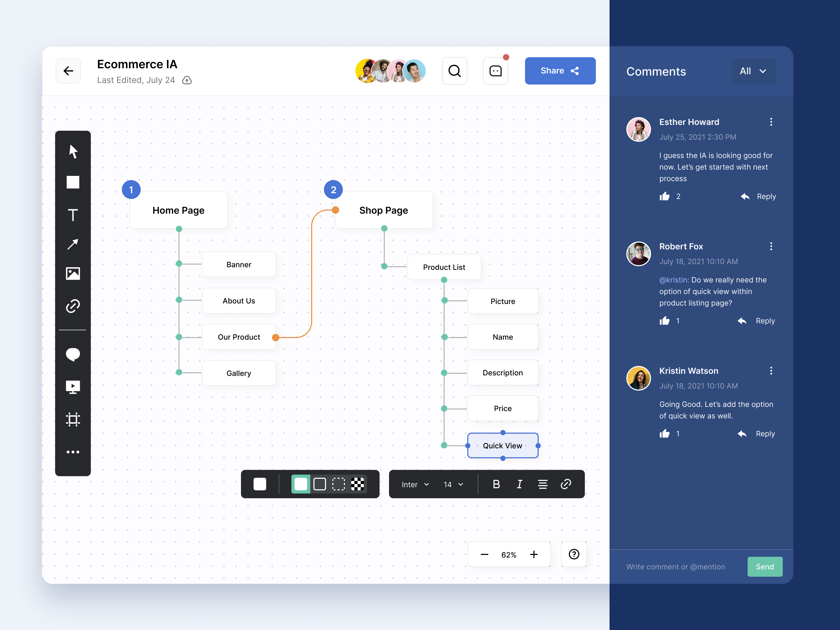Open options menu for Robert Fox's comment
This screenshot has width=840, height=630.
[x=771, y=246]
